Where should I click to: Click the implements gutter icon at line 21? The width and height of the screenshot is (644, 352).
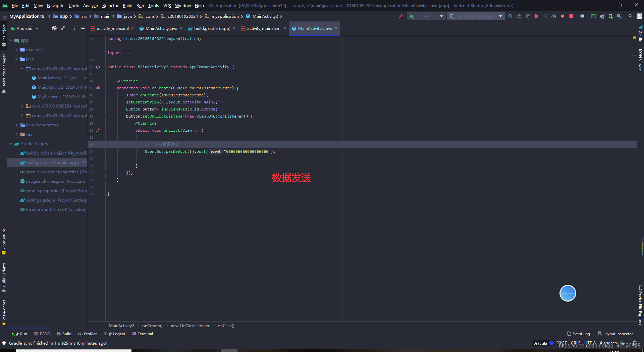pyautogui.click(x=98, y=130)
